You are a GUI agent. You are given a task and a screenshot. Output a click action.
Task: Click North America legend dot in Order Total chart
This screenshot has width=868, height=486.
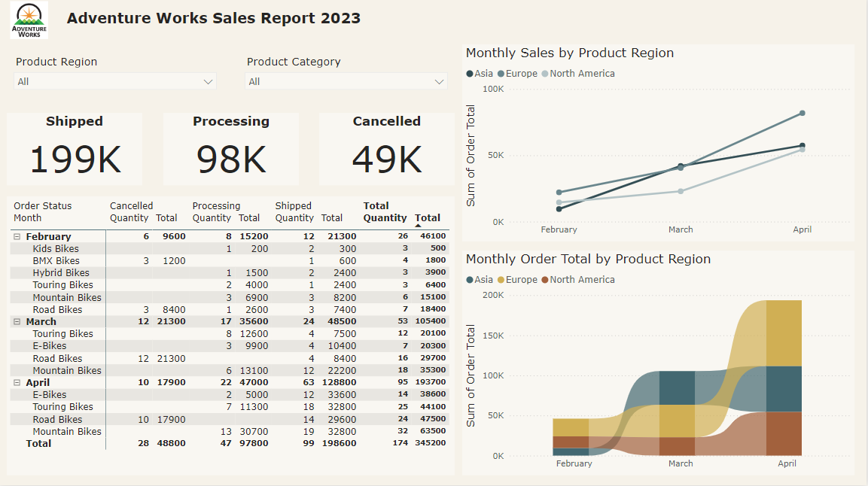pyautogui.click(x=545, y=280)
